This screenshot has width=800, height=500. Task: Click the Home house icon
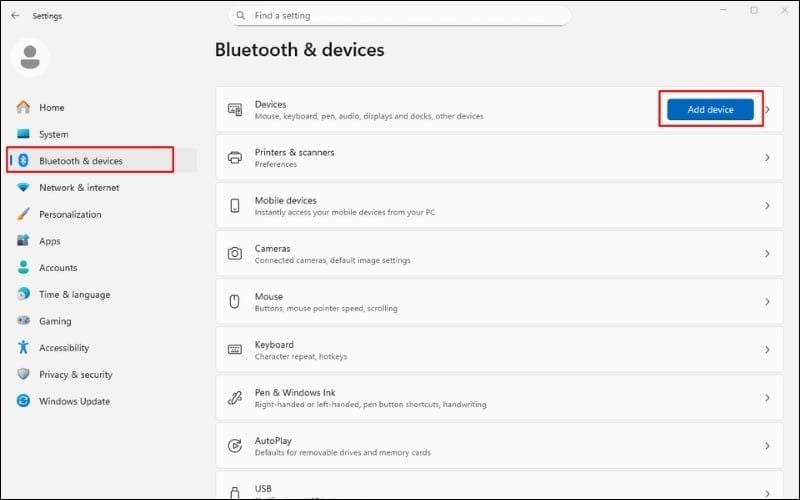point(23,107)
